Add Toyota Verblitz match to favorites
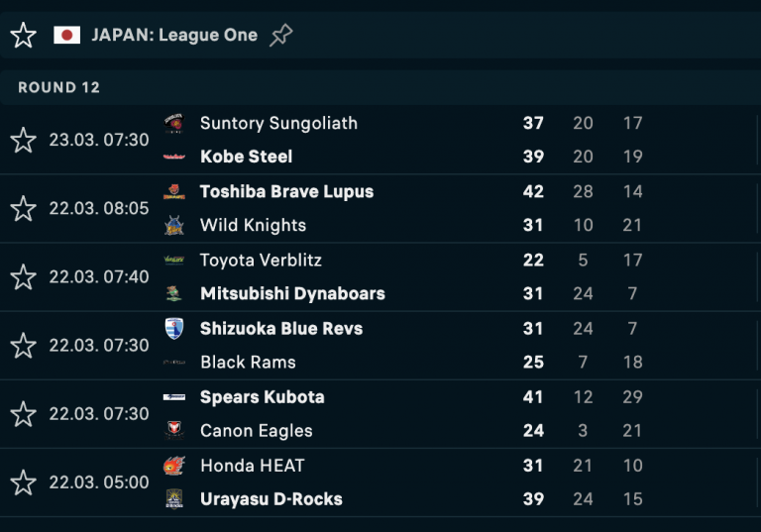The height and width of the screenshot is (532, 761). tap(24, 276)
